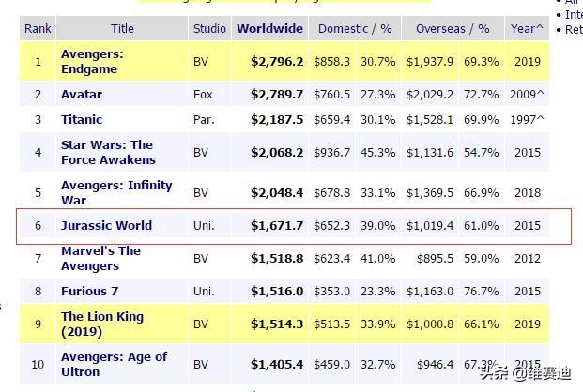Sort by the Title column header

coord(123,29)
